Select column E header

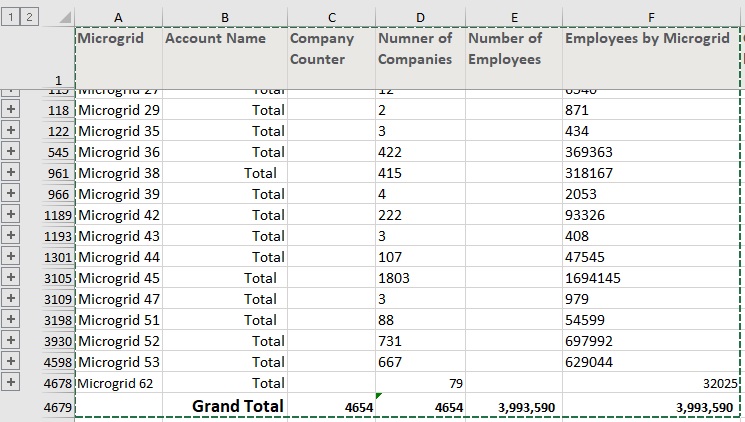tap(514, 18)
